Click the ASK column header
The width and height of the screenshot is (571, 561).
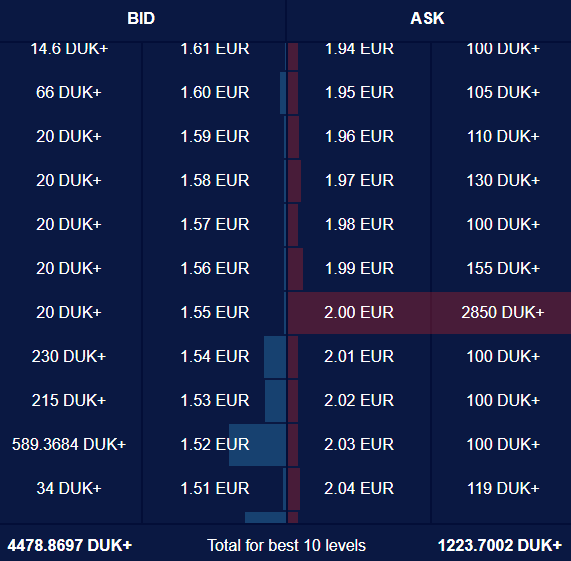(427, 19)
